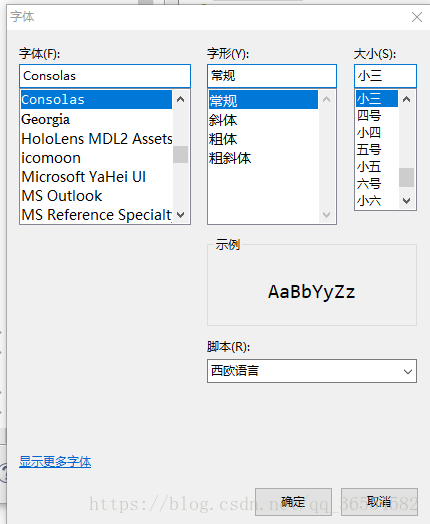
Task: Select 粗斜体 bold italic style
Action: [263, 158]
